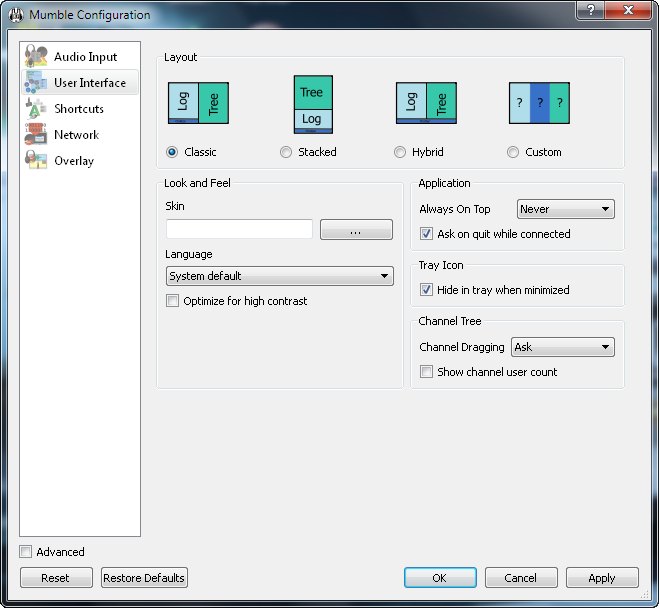This screenshot has height=608, width=659.
Task: Select the Hybrid layout radio button
Action: click(x=400, y=152)
